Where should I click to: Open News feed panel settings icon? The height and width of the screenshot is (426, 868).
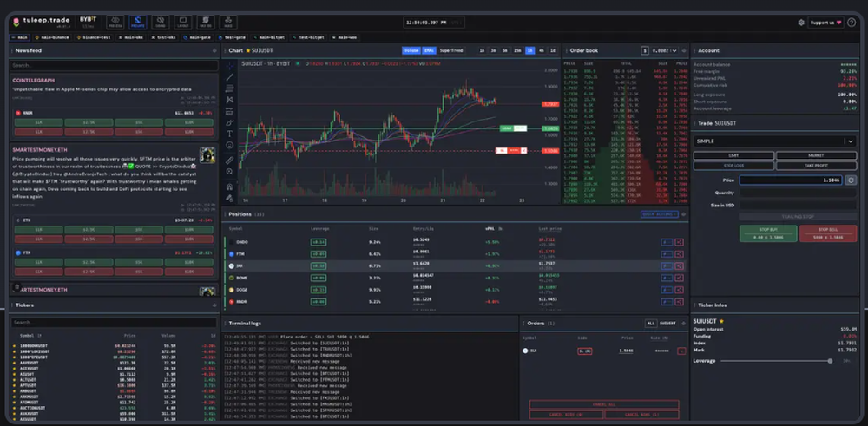tap(214, 51)
